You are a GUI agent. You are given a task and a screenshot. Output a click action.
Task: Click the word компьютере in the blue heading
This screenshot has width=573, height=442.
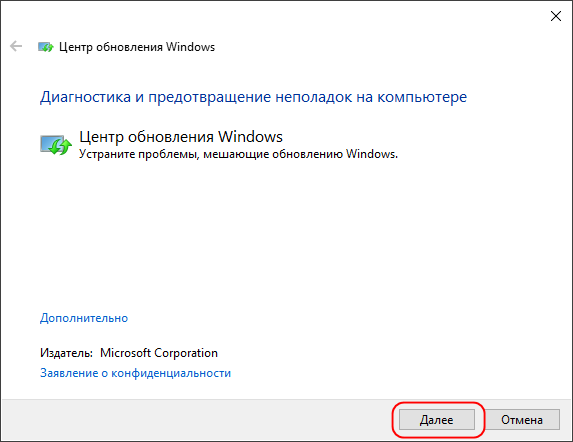pos(422,97)
